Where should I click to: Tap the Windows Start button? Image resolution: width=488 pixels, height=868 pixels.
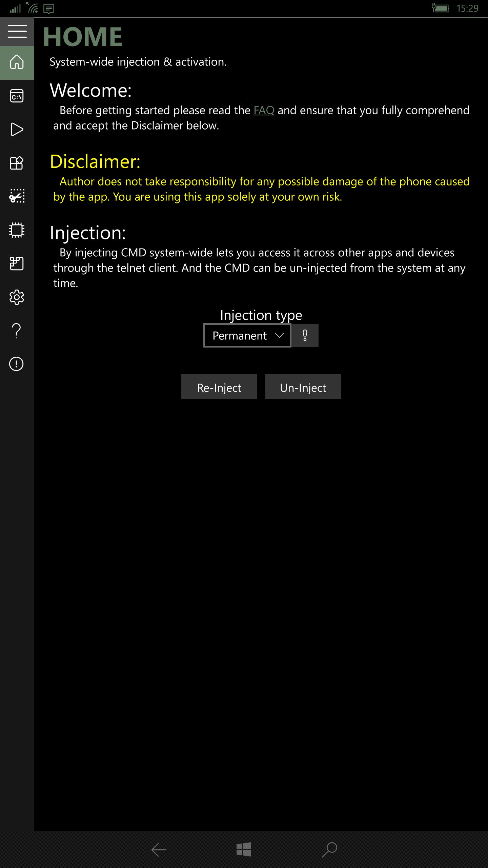(x=244, y=850)
